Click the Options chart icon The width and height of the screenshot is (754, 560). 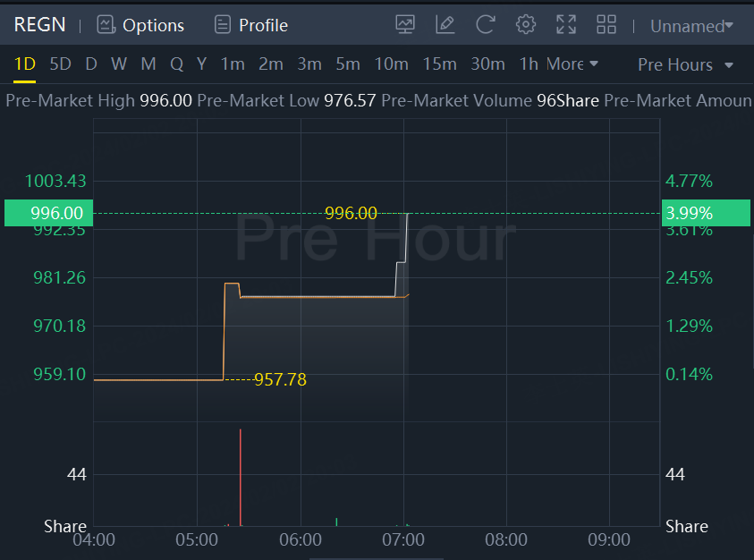106,25
